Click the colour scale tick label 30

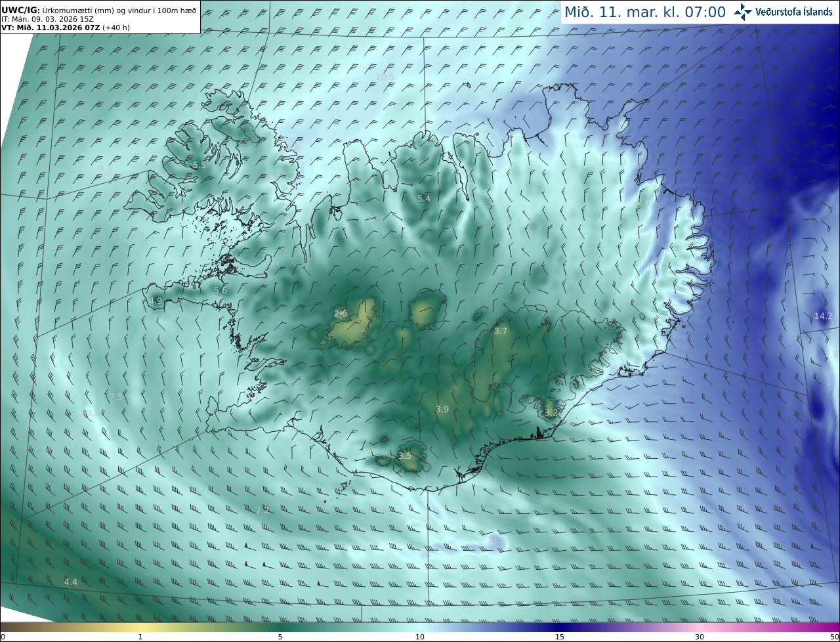point(700,637)
